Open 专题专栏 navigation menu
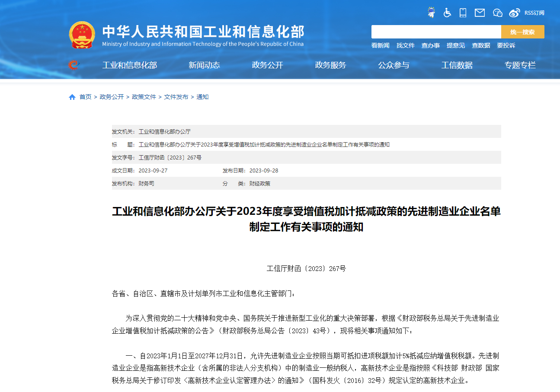This screenshot has width=560, height=392. (x=520, y=65)
